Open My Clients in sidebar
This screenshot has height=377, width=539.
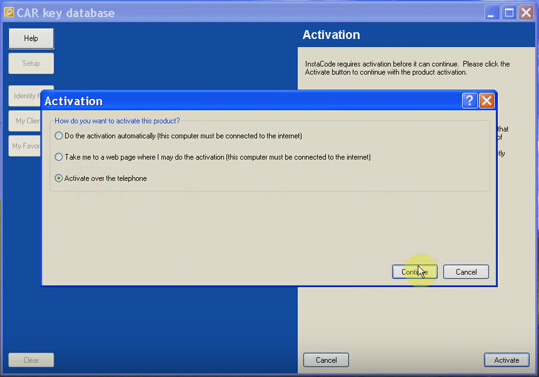(25, 121)
